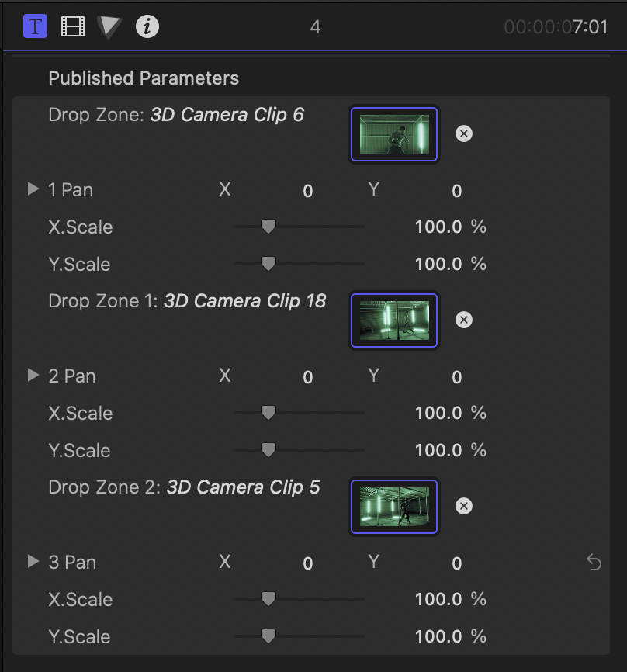Image resolution: width=627 pixels, height=672 pixels.
Task: Reset the 3 Pan parameter
Action: (x=594, y=563)
